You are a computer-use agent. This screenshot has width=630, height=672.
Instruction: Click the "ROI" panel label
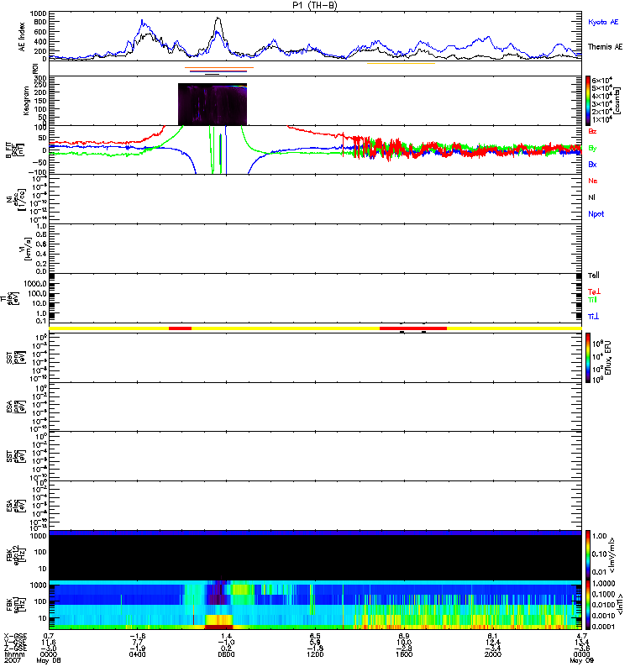pos(35,69)
